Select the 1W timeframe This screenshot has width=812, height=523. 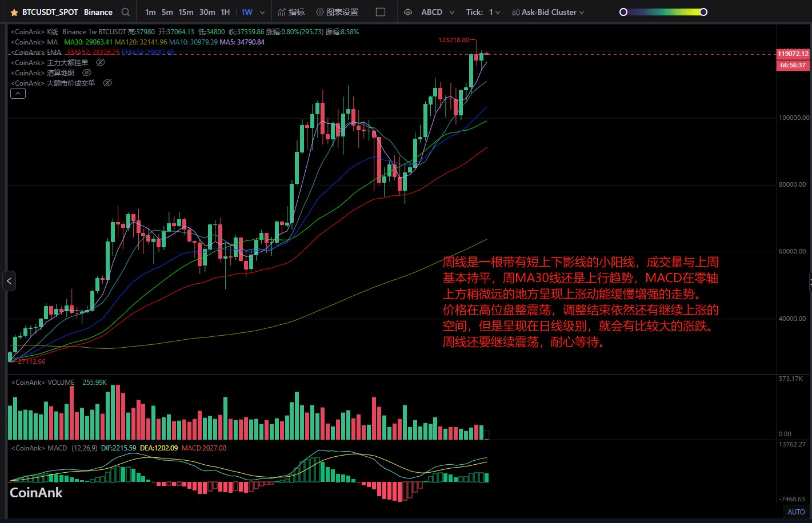247,12
